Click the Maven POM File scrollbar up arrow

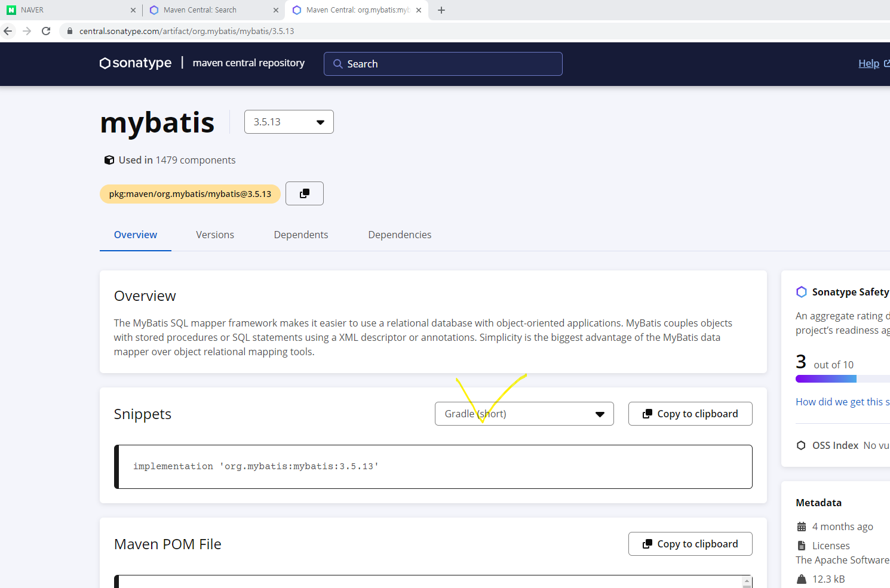click(x=747, y=581)
